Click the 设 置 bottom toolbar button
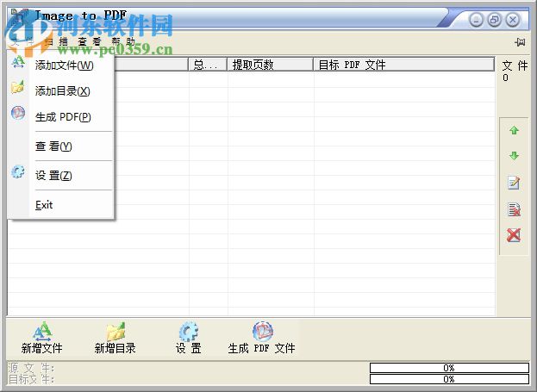This screenshot has height=392, width=537. pos(188,338)
